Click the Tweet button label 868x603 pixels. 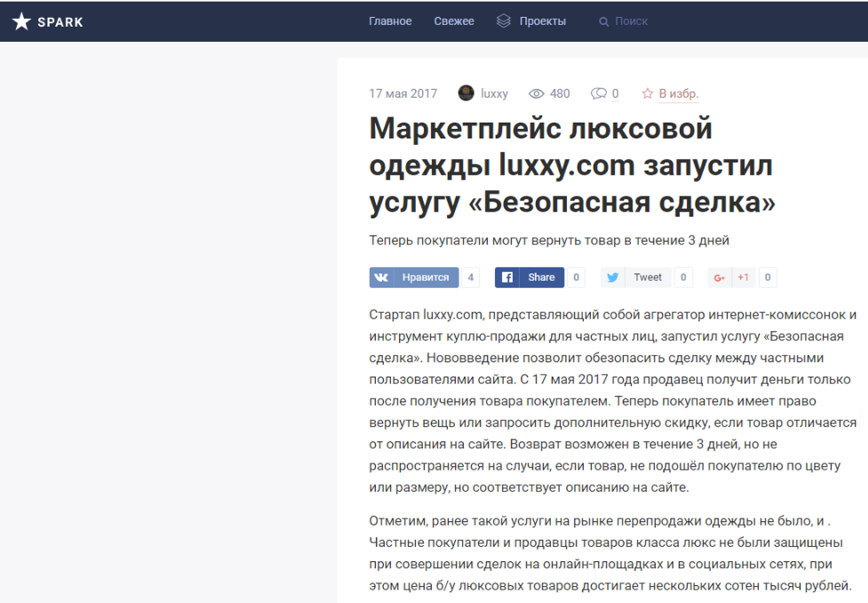tap(648, 277)
